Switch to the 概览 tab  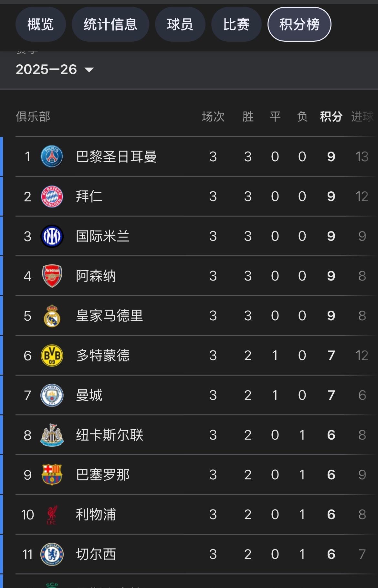(x=40, y=24)
